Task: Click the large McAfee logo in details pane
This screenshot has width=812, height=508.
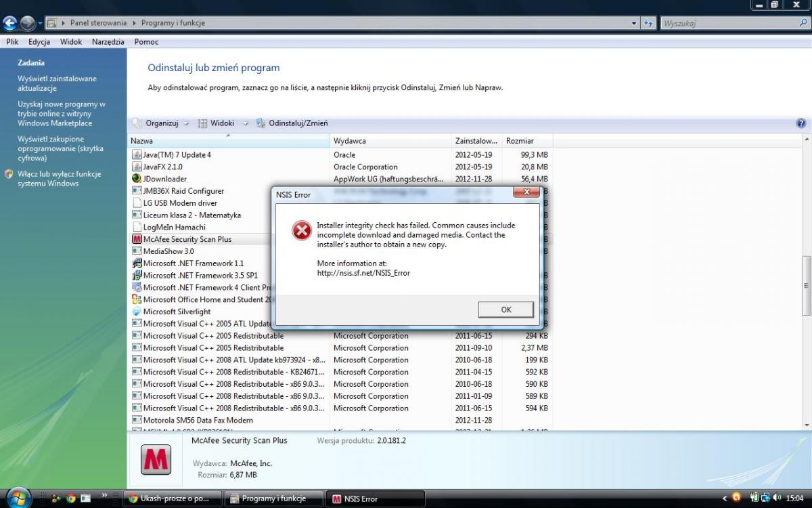Action: (156, 459)
